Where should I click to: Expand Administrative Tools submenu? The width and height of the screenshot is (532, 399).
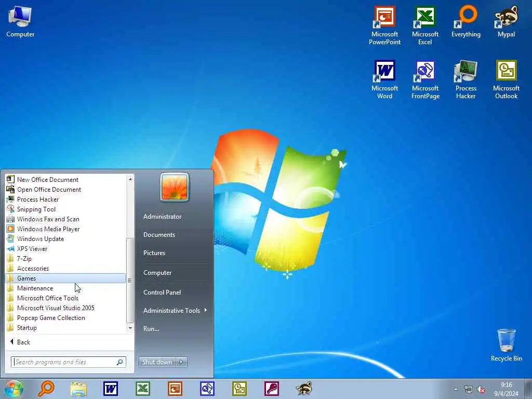click(175, 311)
